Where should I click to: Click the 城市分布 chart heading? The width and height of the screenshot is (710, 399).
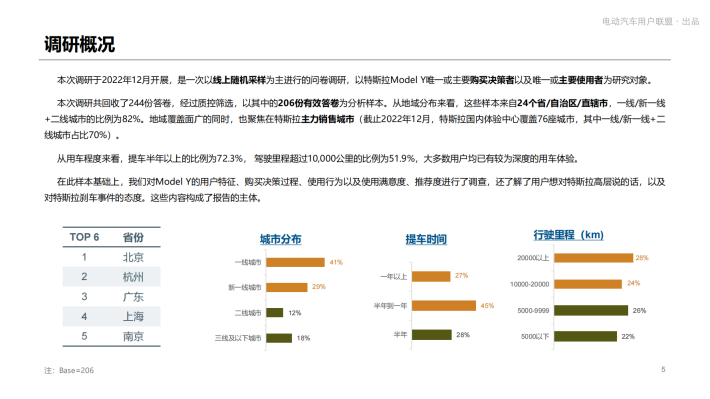click(280, 239)
